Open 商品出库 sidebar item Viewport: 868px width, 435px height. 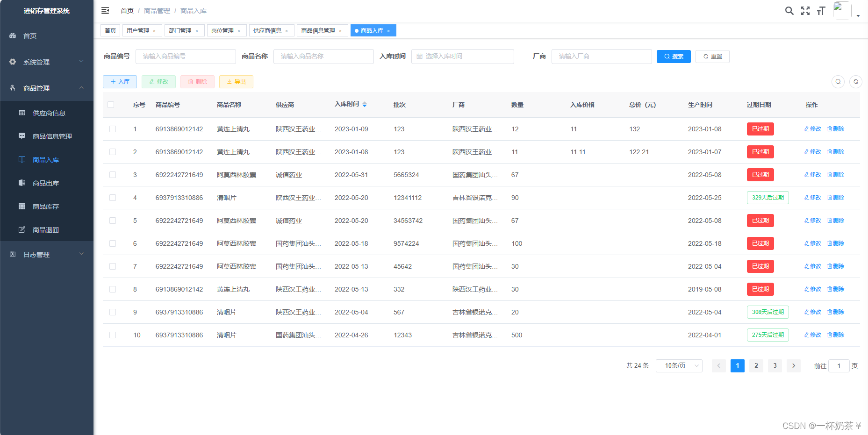click(47, 183)
